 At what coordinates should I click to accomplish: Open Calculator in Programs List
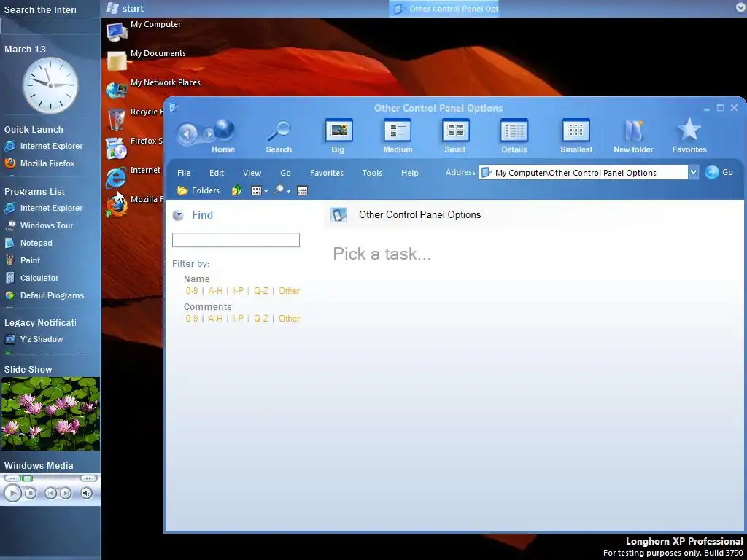31,278
